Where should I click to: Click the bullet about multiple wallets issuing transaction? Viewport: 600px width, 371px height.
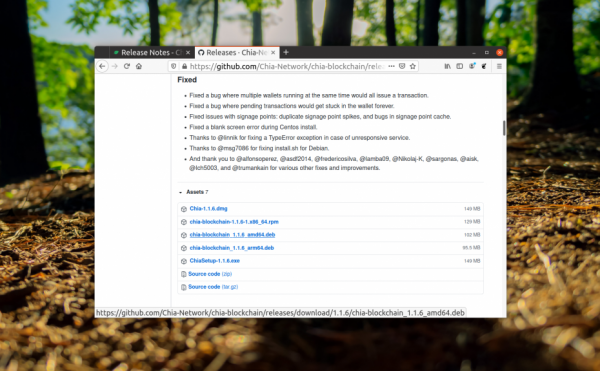(309, 95)
